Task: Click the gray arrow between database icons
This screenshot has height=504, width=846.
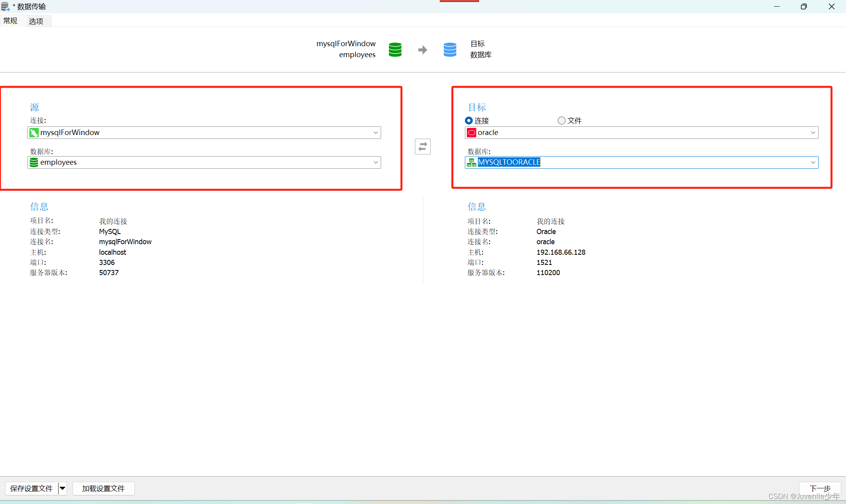Action: click(x=422, y=50)
